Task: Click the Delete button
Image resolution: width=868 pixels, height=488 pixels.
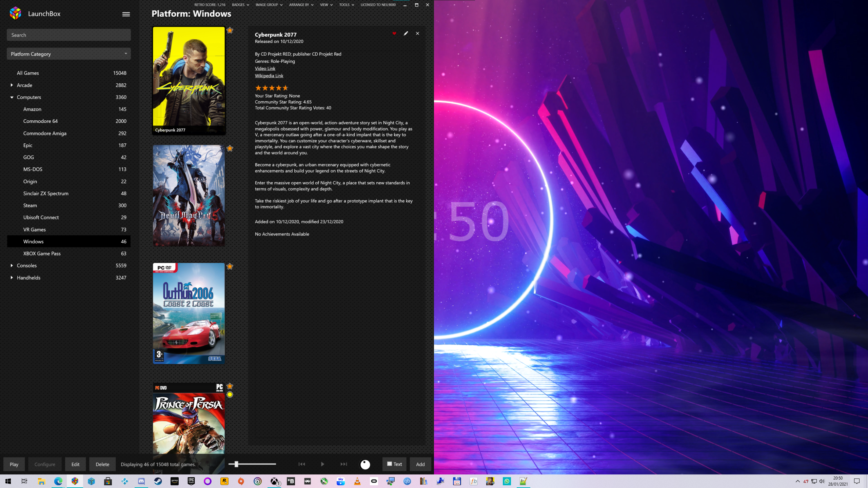Action: coord(102,464)
